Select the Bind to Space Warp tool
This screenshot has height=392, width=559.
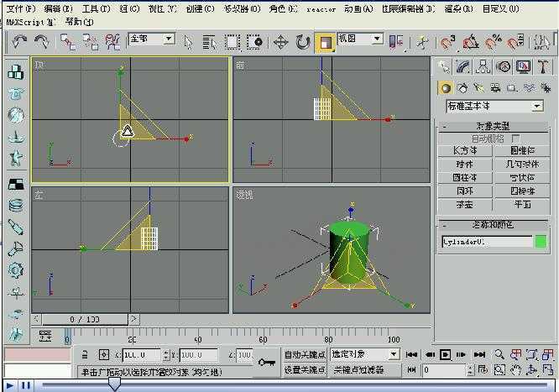click(x=113, y=42)
